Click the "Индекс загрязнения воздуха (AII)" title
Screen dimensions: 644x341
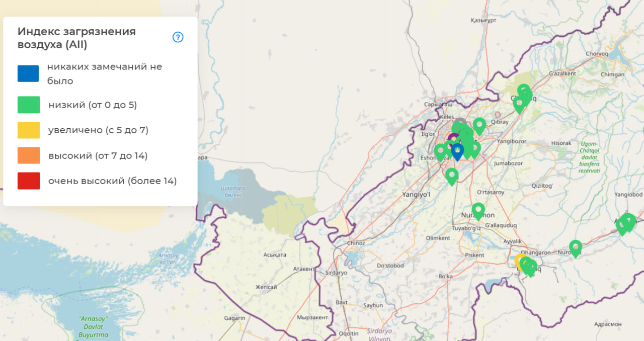tap(76, 38)
